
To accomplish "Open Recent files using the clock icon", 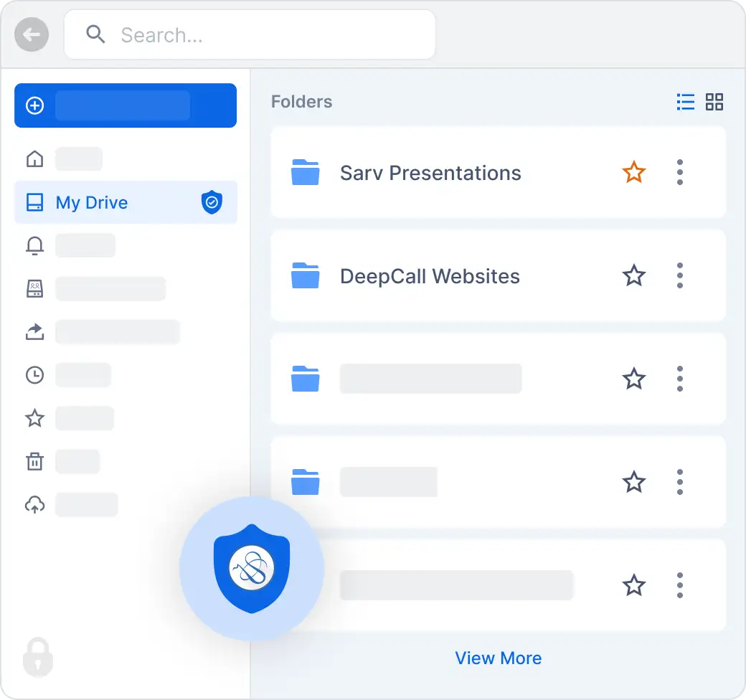I will click(x=34, y=374).
